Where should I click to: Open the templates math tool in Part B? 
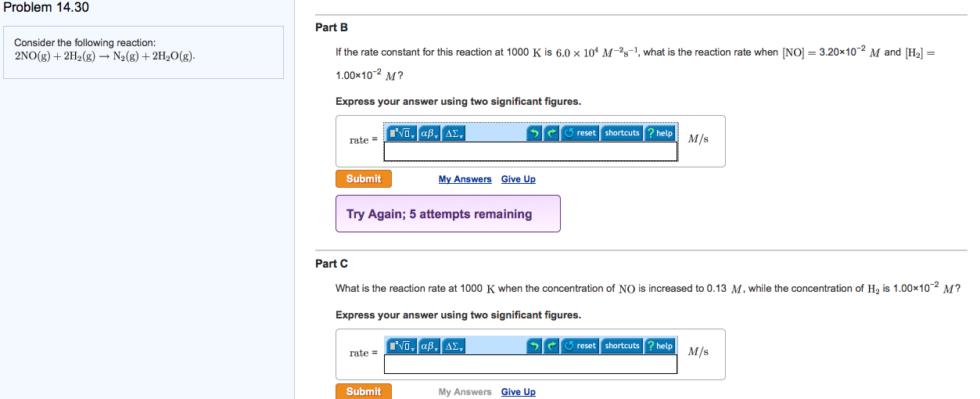(x=403, y=133)
